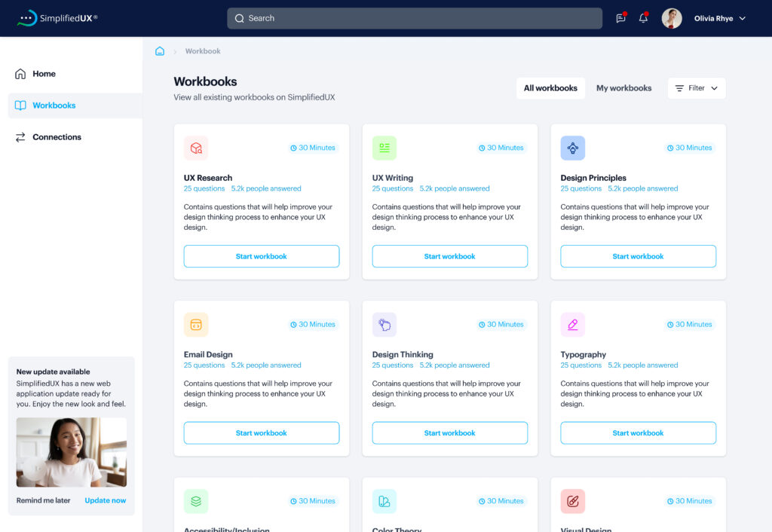This screenshot has height=532, width=772.
Task: Start the Typography workbook
Action: pos(638,433)
